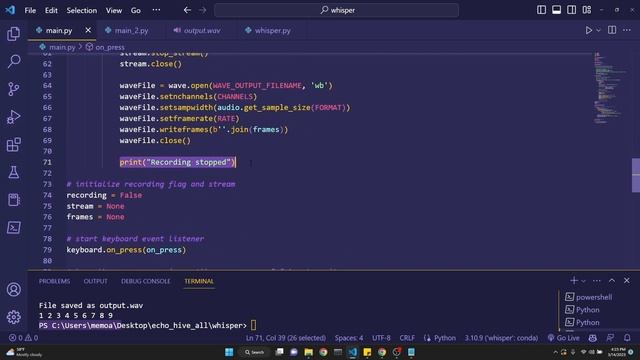Switch to the OUTPUT panel tab
640x360 pixels.
[96, 281]
